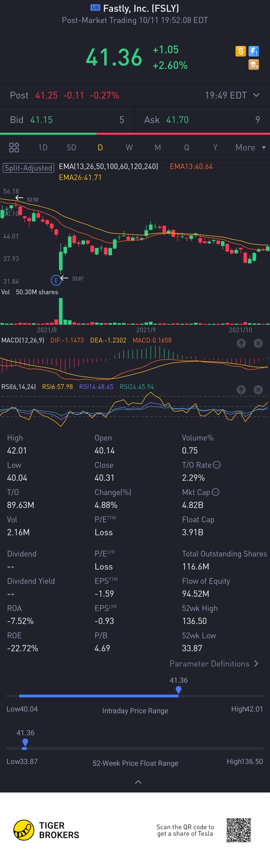
Task: Tap the bid/ask ratio bar
Action: 135,134
